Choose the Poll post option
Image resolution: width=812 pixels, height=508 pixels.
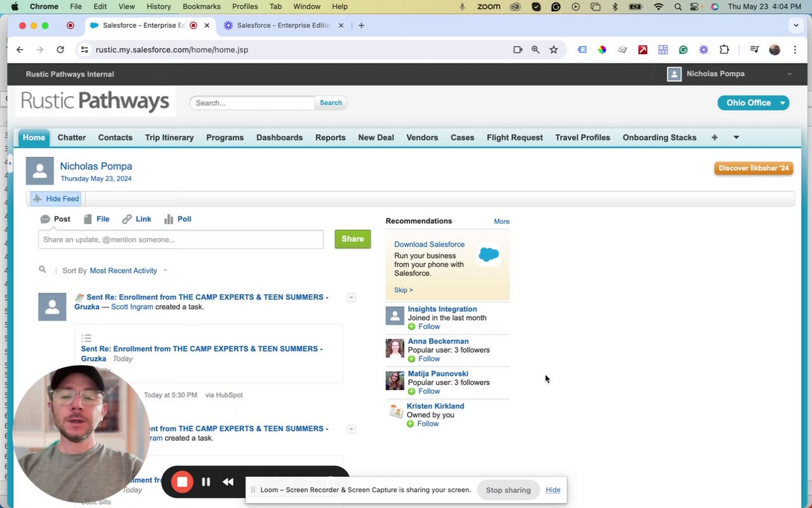click(178, 219)
